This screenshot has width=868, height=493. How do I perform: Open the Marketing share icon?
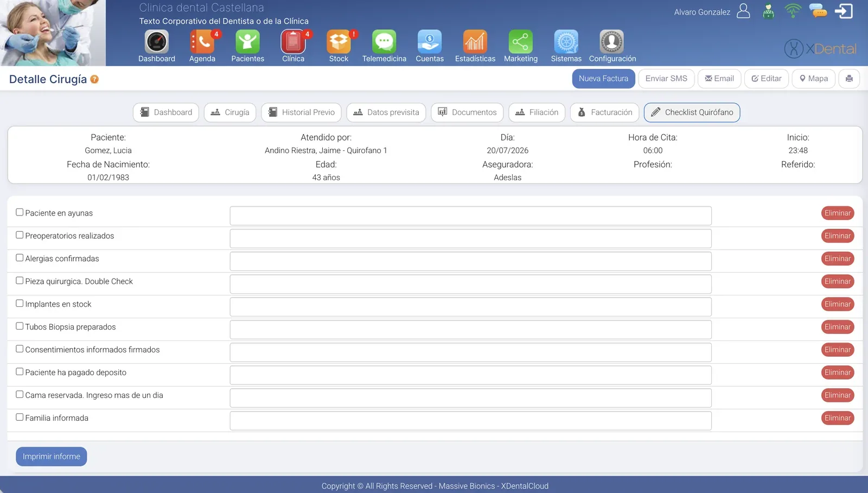[x=521, y=42]
